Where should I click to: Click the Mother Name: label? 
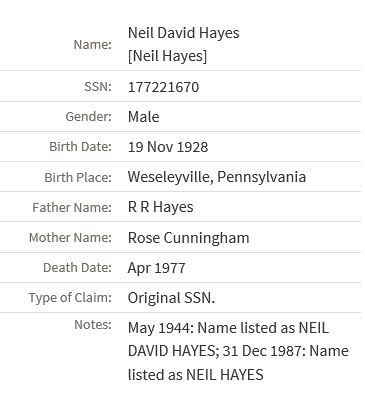click(x=70, y=238)
